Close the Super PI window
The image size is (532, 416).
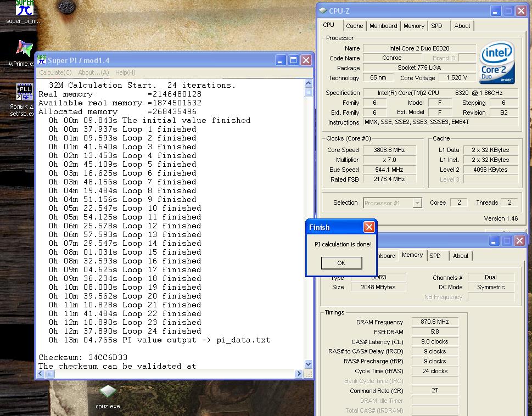(x=306, y=60)
